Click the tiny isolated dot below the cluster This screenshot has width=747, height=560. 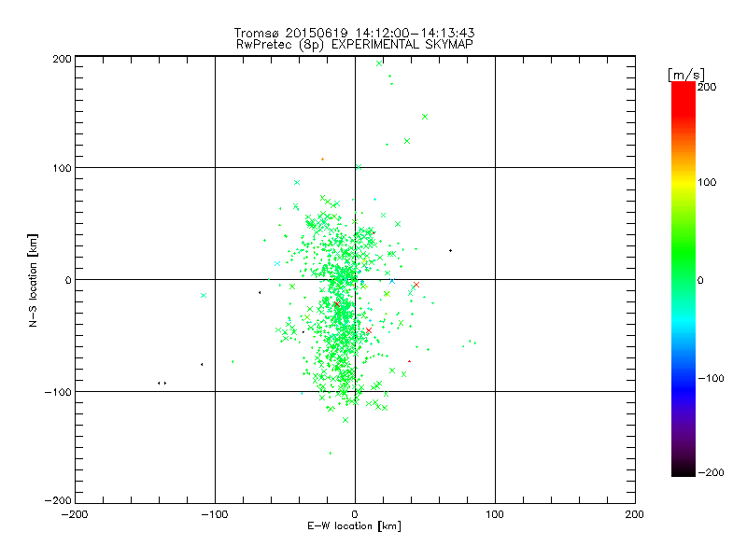click(330, 453)
